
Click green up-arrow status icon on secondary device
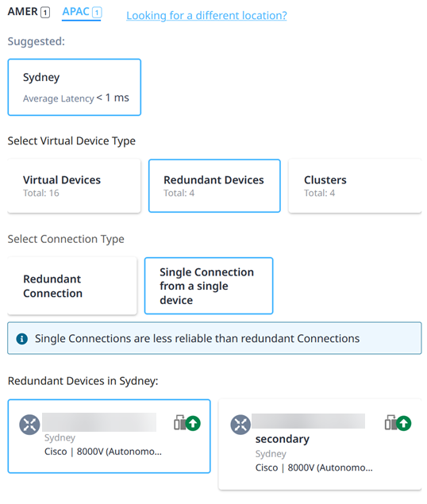pyautogui.click(x=404, y=423)
